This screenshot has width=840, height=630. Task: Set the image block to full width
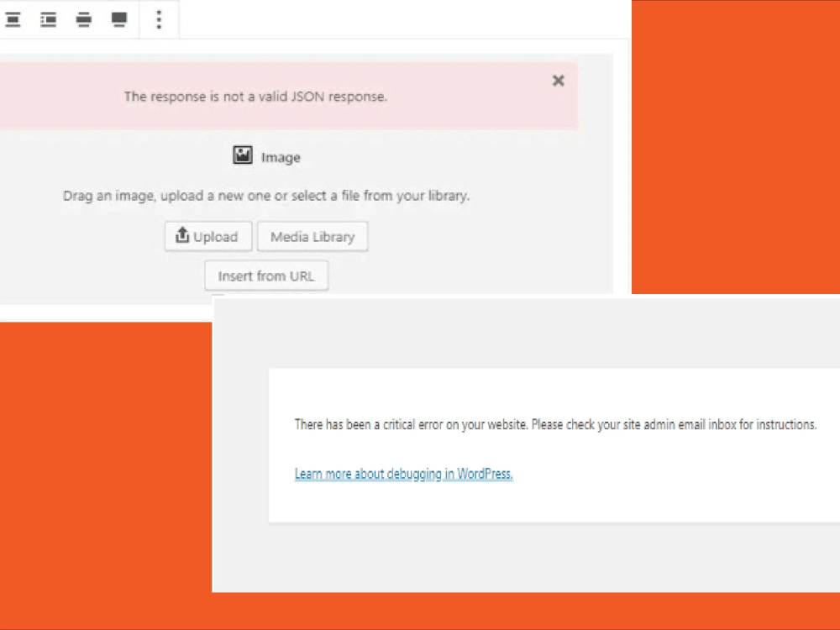[x=118, y=18]
